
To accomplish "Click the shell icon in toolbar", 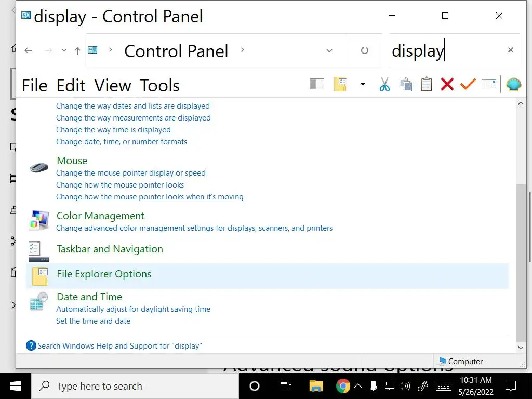I will pyautogui.click(x=514, y=84).
